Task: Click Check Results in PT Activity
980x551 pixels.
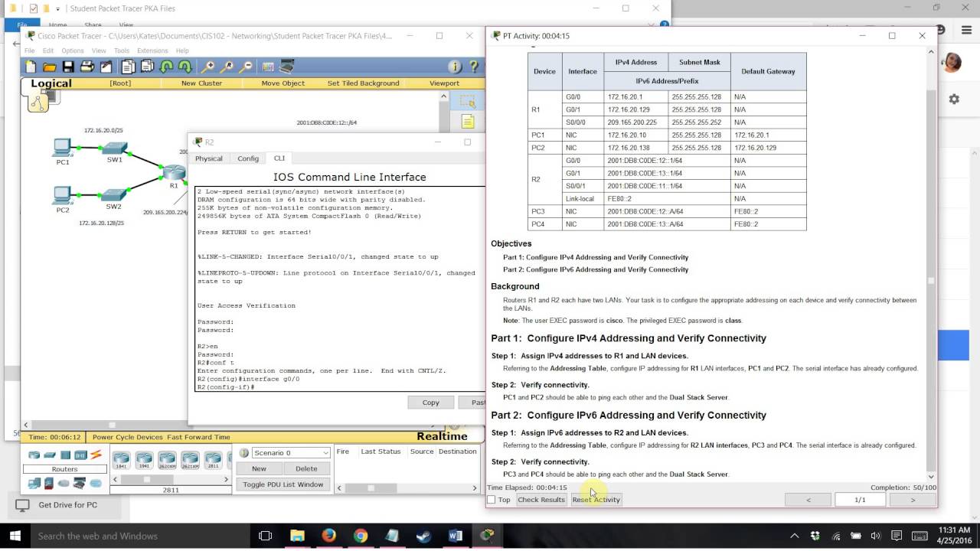Action: pyautogui.click(x=541, y=500)
